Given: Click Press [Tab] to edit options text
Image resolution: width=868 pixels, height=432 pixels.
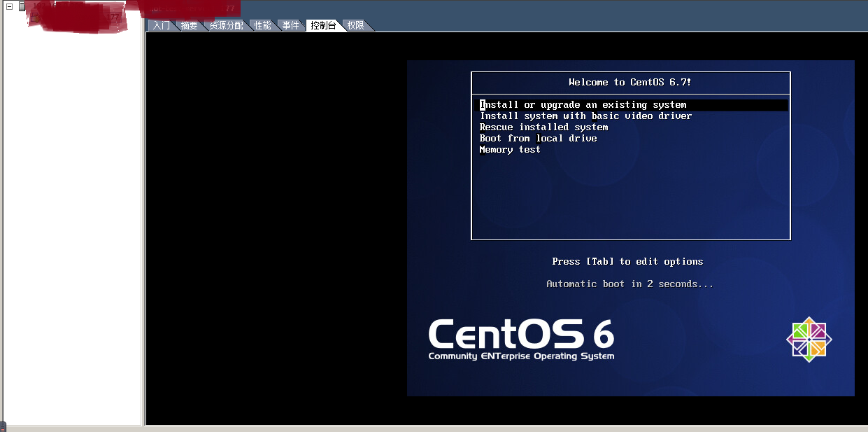Looking at the screenshot, I should click(x=627, y=262).
